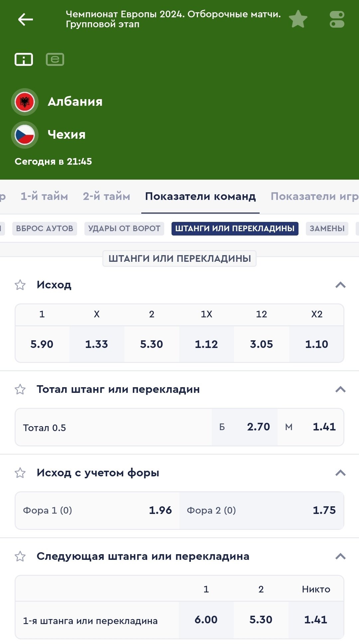Open the live broadcast screen icon
The image size is (359, 644).
(55, 60)
